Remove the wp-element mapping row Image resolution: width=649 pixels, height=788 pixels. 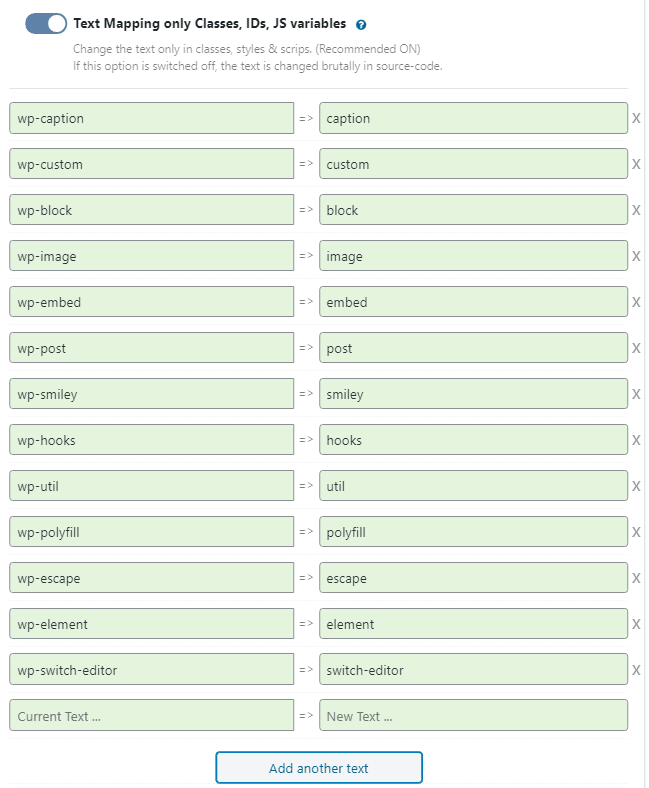[x=636, y=625]
